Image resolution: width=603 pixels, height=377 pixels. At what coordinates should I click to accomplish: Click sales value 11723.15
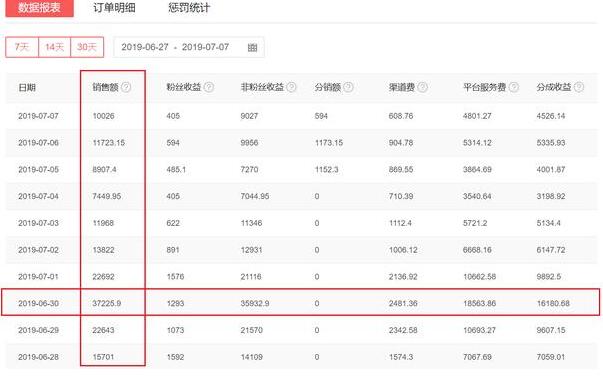point(109,143)
